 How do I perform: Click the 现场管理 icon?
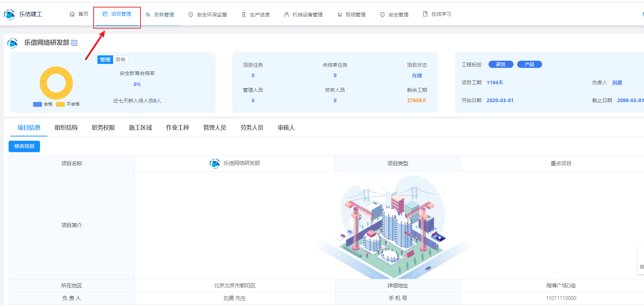pos(340,15)
